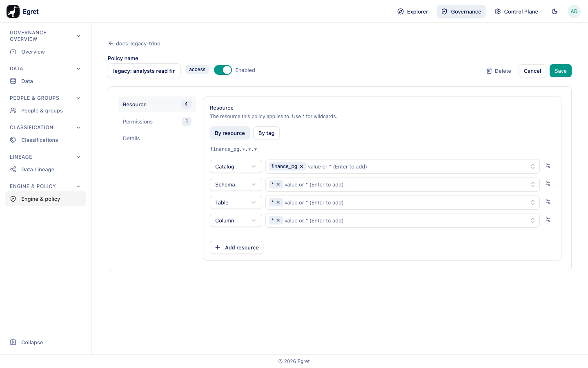This screenshot has width=588, height=368.
Task: Add another resource
Action: coord(237,247)
